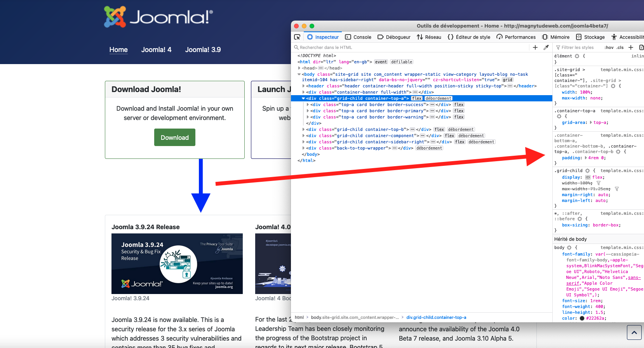Open the Stockage tab
The width and height of the screenshot is (644, 348).
click(x=590, y=37)
